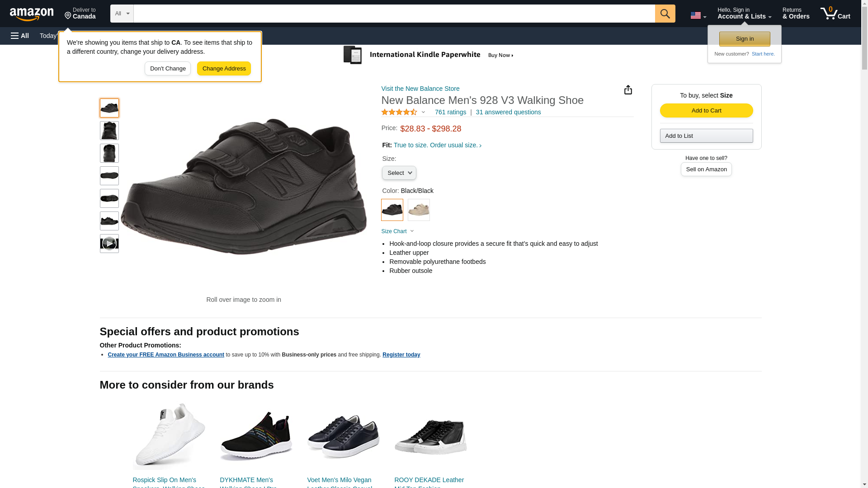This screenshot has width=868, height=488.
Task: Click the Add to Cart button
Action: pos(706,111)
